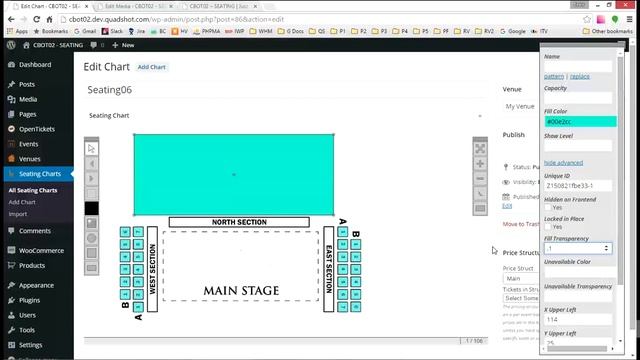Select the circle shape tool
The image size is (640, 360).
coord(91,238)
